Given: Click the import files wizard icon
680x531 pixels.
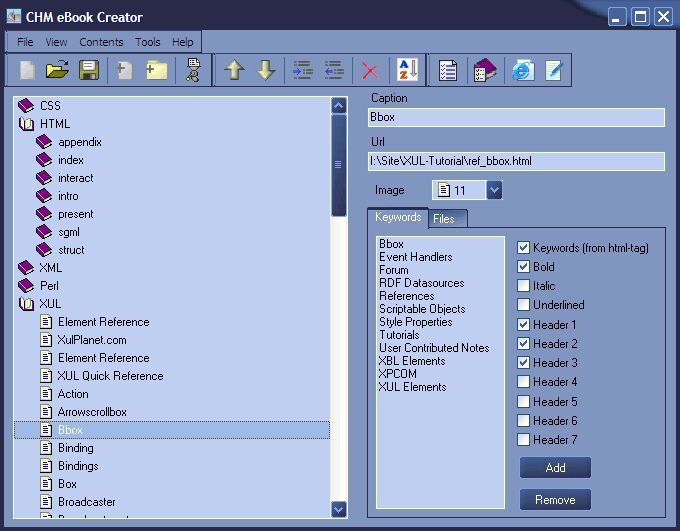Looking at the screenshot, I should (193, 70).
